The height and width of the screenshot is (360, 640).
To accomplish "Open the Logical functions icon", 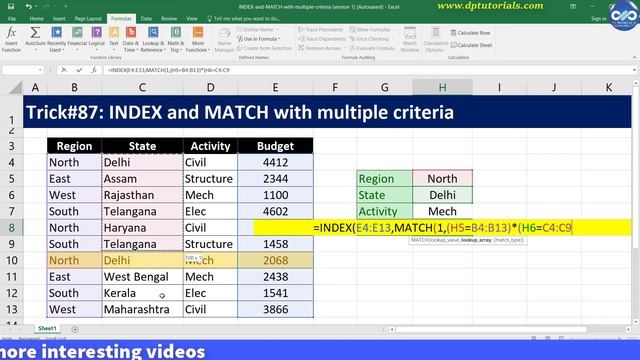I will 97,33.
